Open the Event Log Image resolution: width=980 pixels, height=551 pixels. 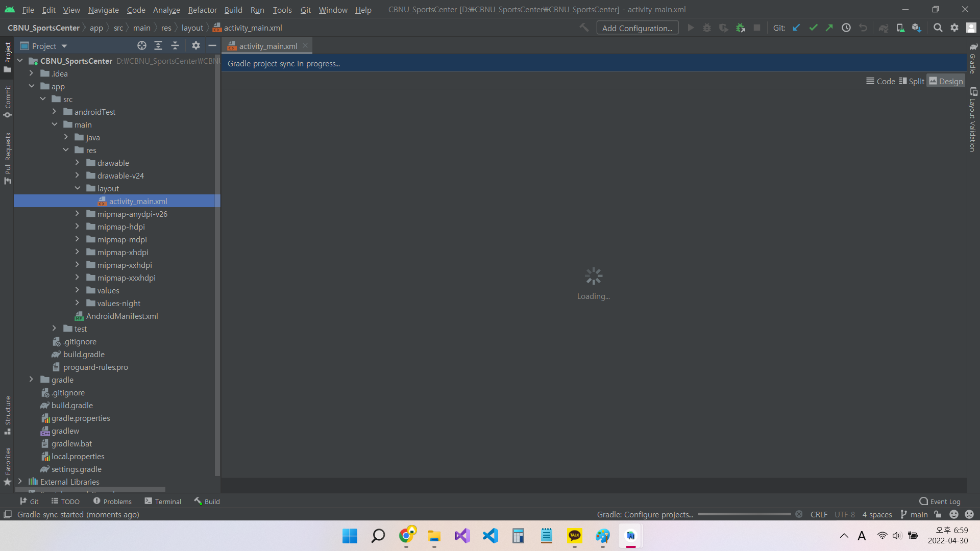coord(940,502)
